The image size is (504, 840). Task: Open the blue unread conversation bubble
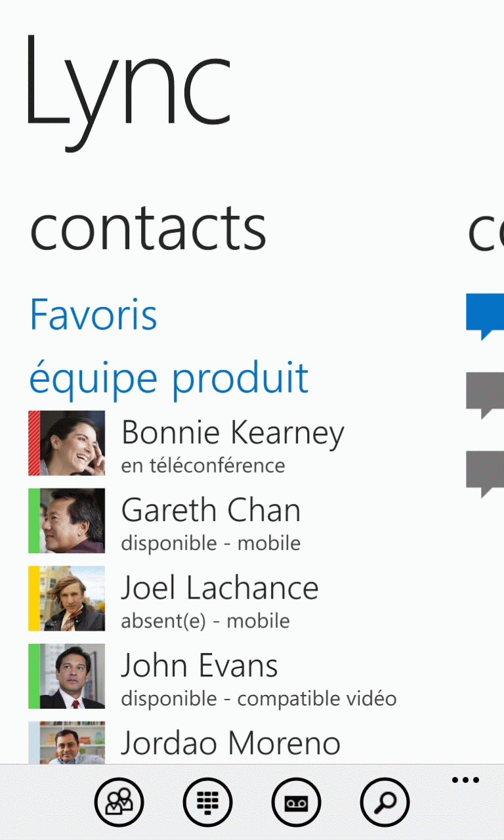click(x=485, y=317)
